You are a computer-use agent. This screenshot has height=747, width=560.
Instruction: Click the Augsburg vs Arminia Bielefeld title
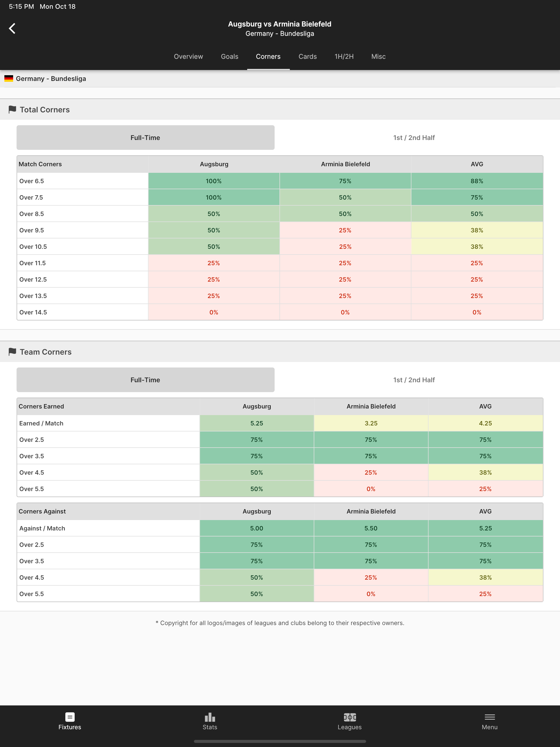pyautogui.click(x=280, y=24)
